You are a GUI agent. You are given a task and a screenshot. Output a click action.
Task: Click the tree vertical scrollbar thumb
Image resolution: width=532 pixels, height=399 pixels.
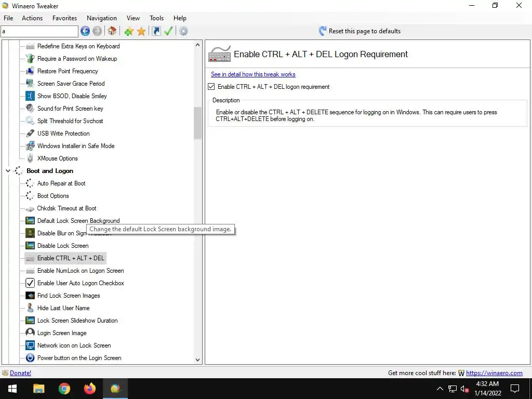(198, 123)
